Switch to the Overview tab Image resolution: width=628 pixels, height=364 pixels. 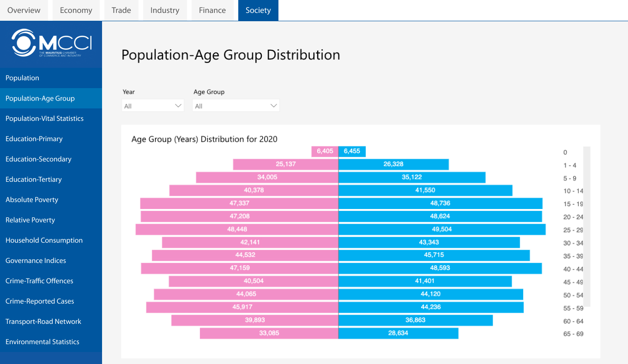pos(24,10)
